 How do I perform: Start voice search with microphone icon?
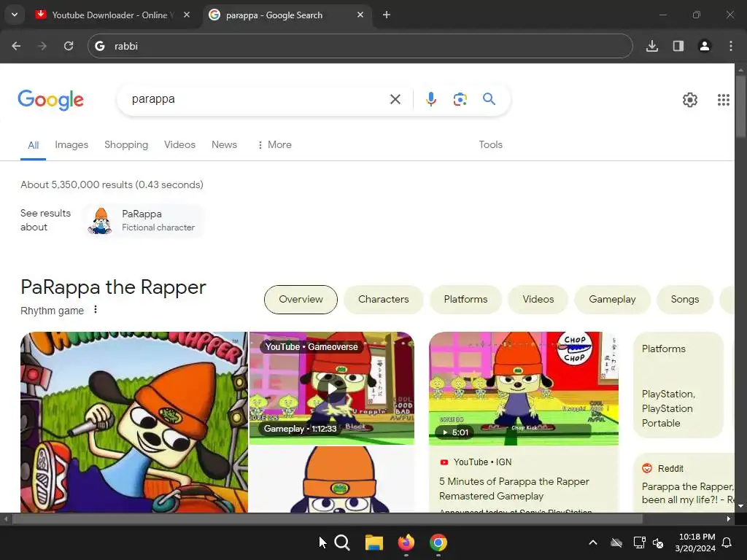click(431, 99)
